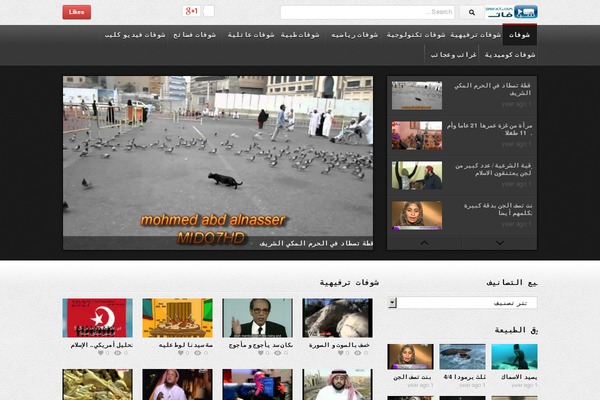Open the playlist title قطة تصطاد في الحرم المكي
600x400 pixels.
(x=492, y=89)
